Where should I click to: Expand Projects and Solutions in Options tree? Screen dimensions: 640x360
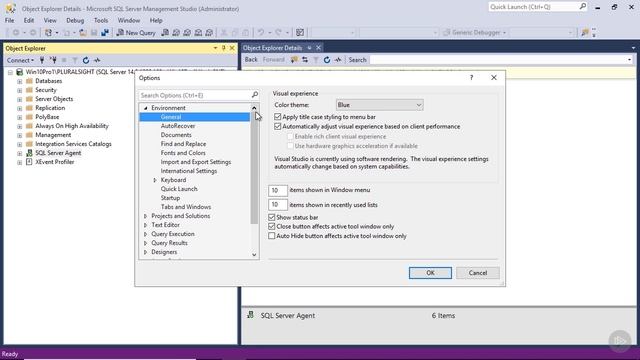point(146,216)
